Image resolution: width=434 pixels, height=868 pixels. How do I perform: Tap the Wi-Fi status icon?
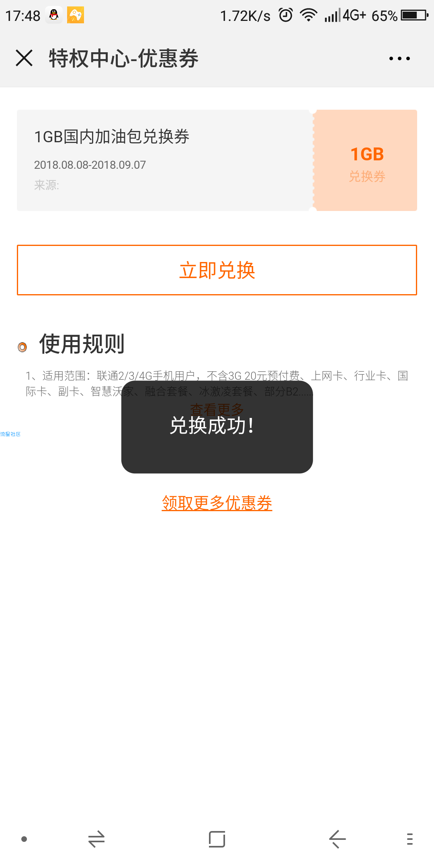click(x=309, y=15)
